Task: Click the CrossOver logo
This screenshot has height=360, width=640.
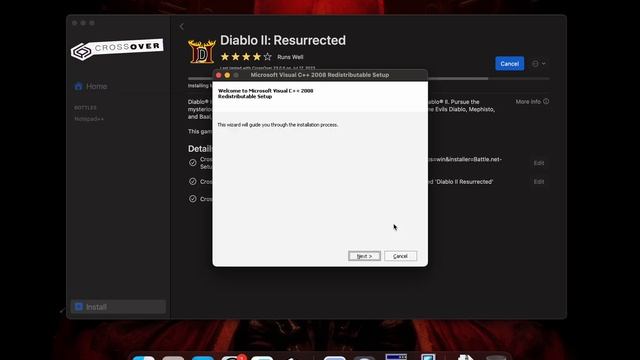Action: coord(117,49)
